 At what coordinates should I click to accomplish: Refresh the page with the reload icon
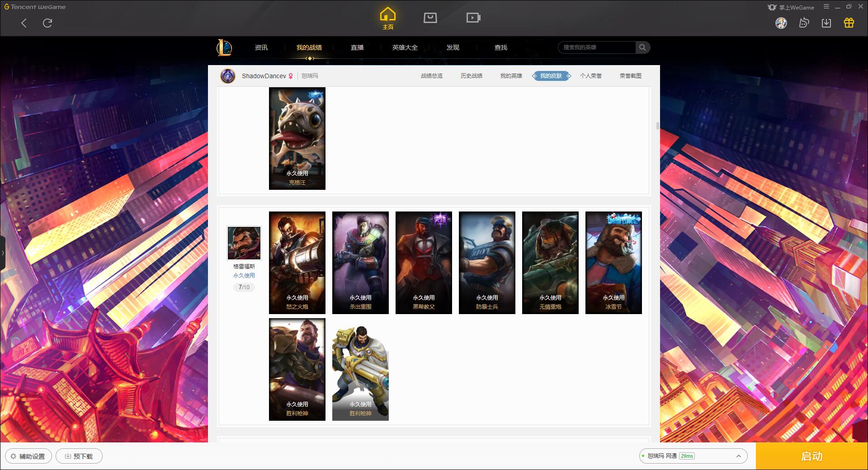click(47, 23)
